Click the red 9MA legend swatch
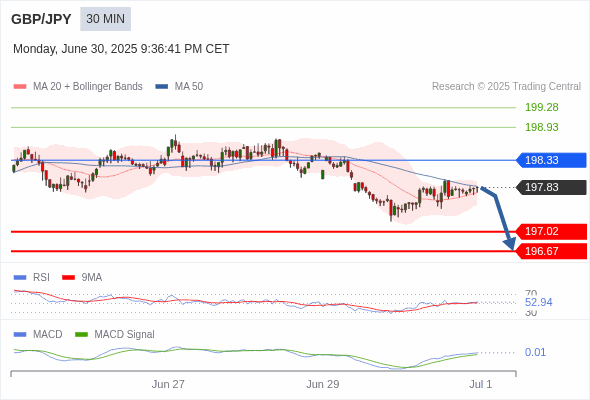The width and height of the screenshot is (590, 400). coord(68,278)
